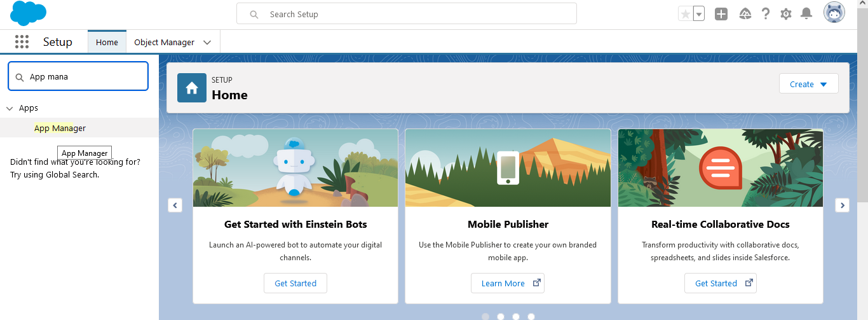Go to the previous carousel slide arrow
Viewport: 868px width, 320px height.
click(x=175, y=205)
